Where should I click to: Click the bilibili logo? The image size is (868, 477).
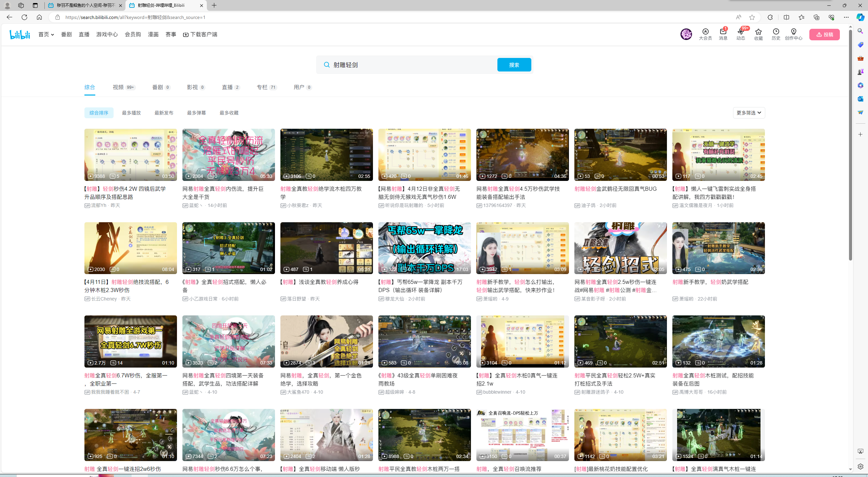click(20, 34)
